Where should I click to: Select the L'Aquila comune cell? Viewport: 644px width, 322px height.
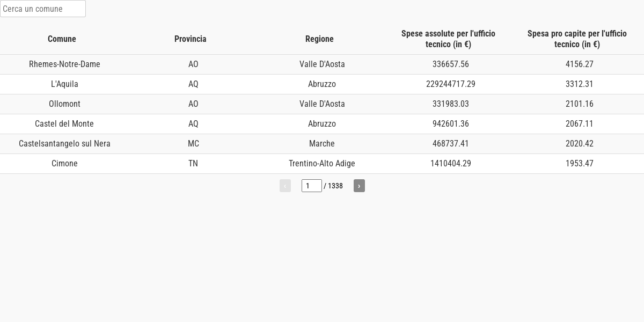tap(64, 84)
